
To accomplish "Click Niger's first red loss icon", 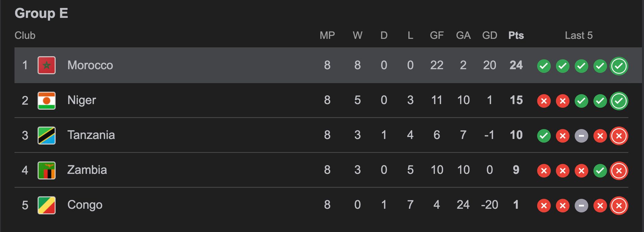I will [x=544, y=101].
